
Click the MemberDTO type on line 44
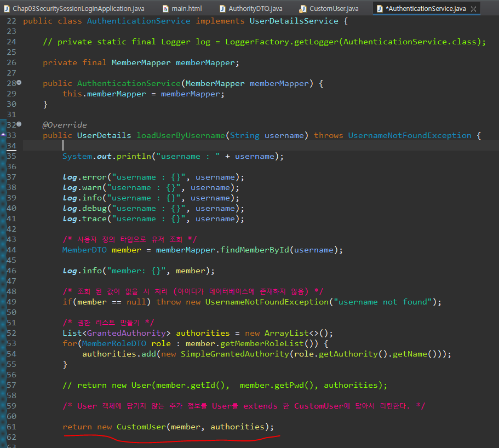[x=85, y=250]
